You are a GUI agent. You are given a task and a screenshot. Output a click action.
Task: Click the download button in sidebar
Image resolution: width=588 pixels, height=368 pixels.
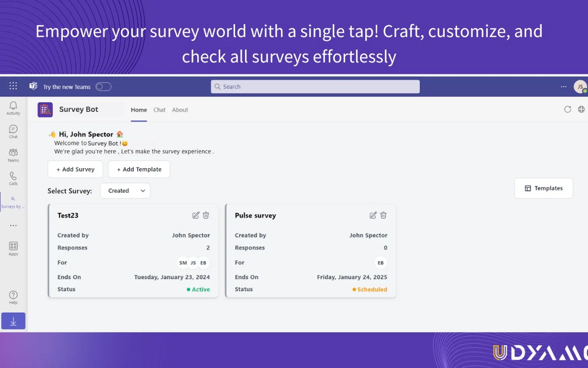13,321
